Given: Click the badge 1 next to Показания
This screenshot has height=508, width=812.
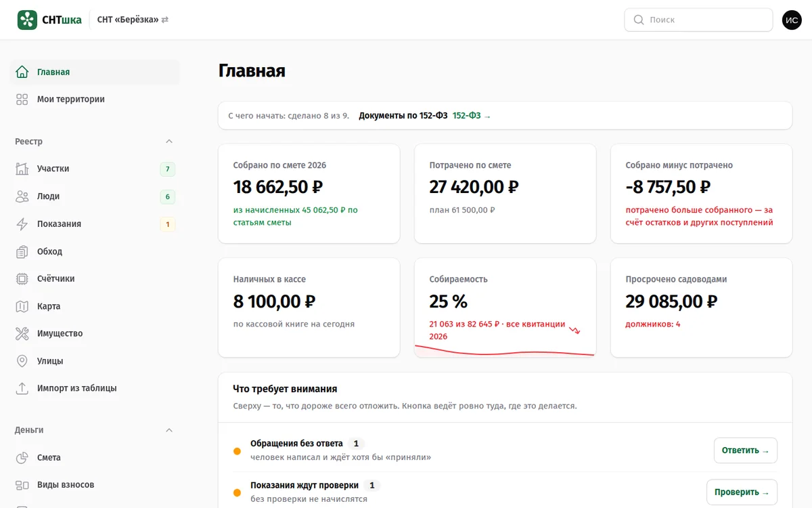Looking at the screenshot, I should point(168,224).
